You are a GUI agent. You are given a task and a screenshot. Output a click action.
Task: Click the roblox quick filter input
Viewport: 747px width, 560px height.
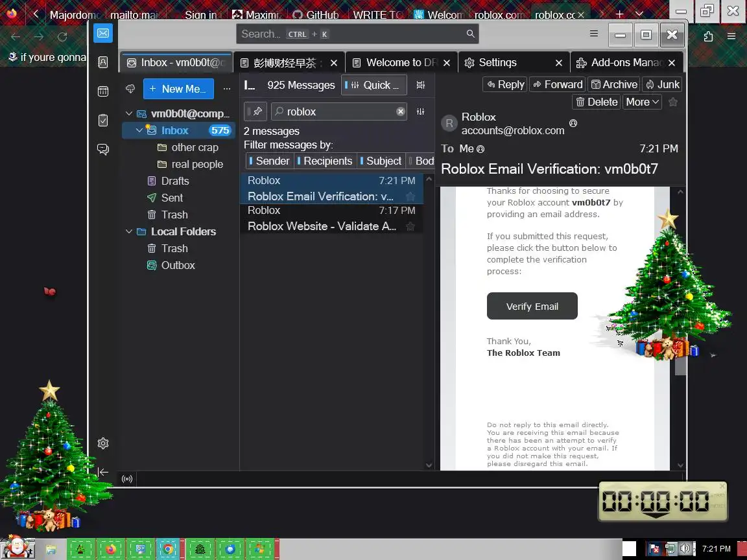(339, 111)
